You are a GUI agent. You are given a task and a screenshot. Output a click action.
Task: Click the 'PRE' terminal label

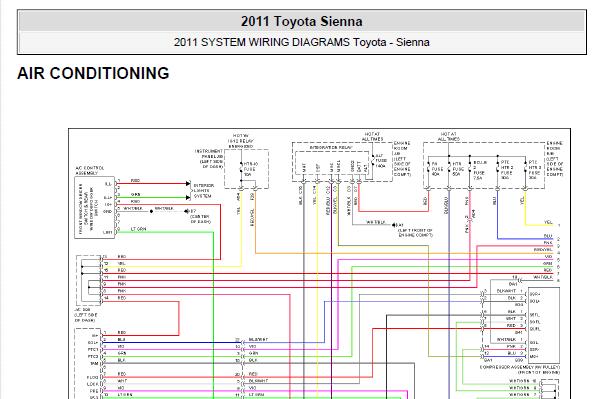(94, 391)
